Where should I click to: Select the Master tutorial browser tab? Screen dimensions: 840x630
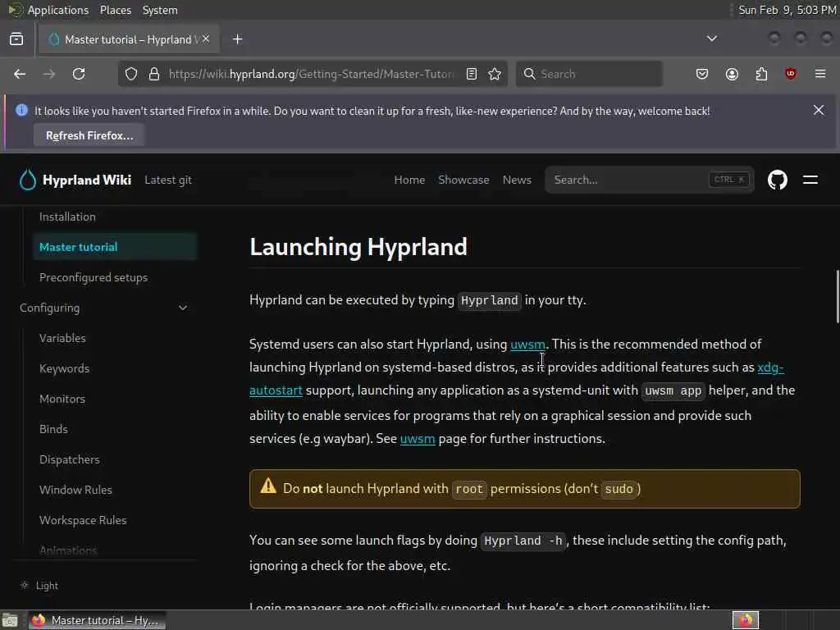[x=129, y=39]
